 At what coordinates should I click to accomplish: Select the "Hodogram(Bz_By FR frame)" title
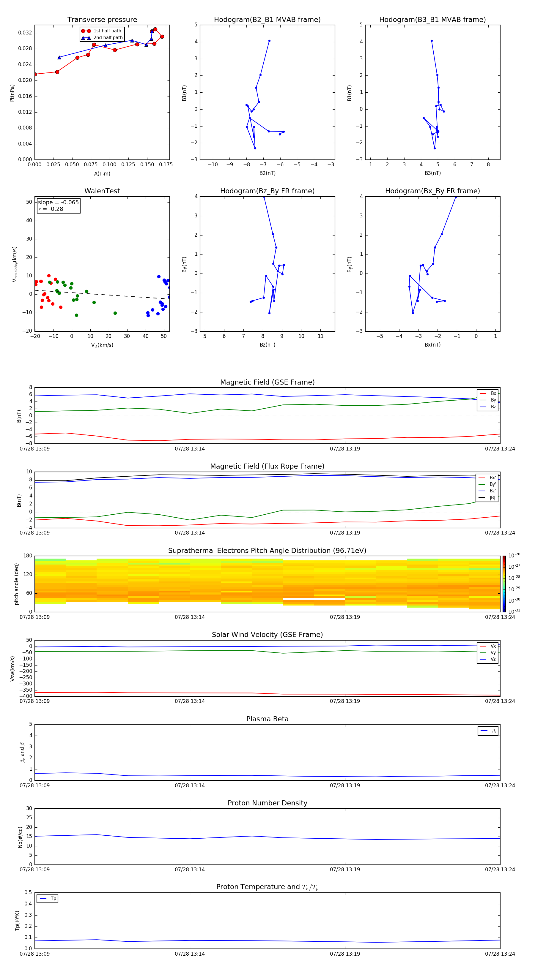pos(267,191)
